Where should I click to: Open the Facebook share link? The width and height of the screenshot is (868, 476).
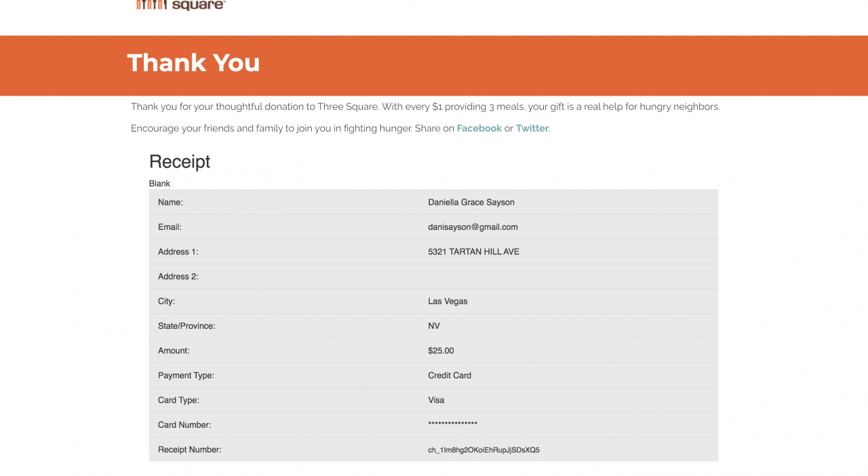(479, 128)
